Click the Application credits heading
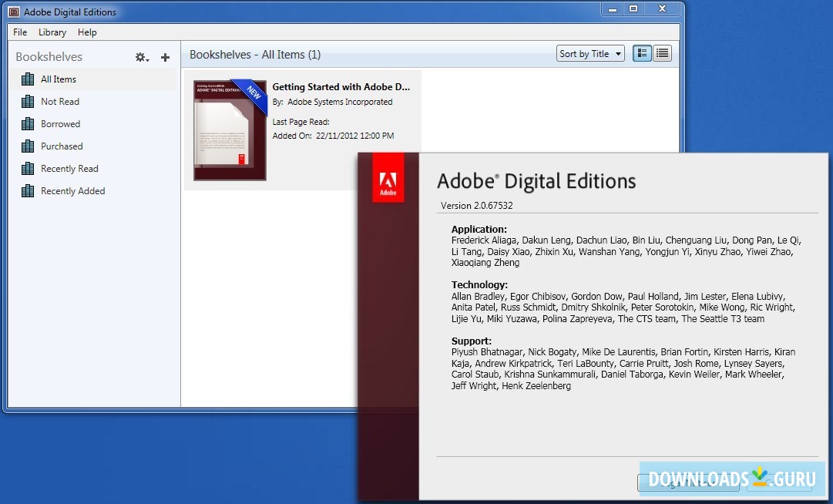Screen dimensions: 833x504 tap(479, 230)
